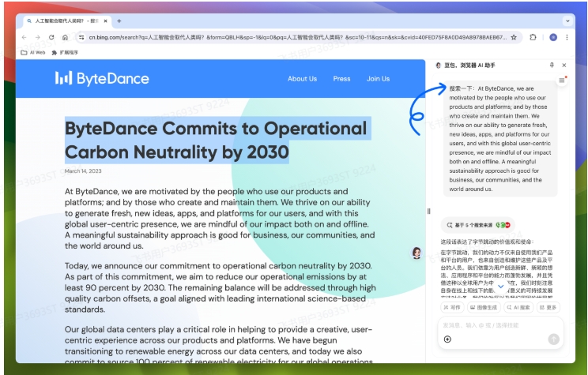
Task: Pin the Doubao AI assistant sidebar
Action: pos(552,66)
